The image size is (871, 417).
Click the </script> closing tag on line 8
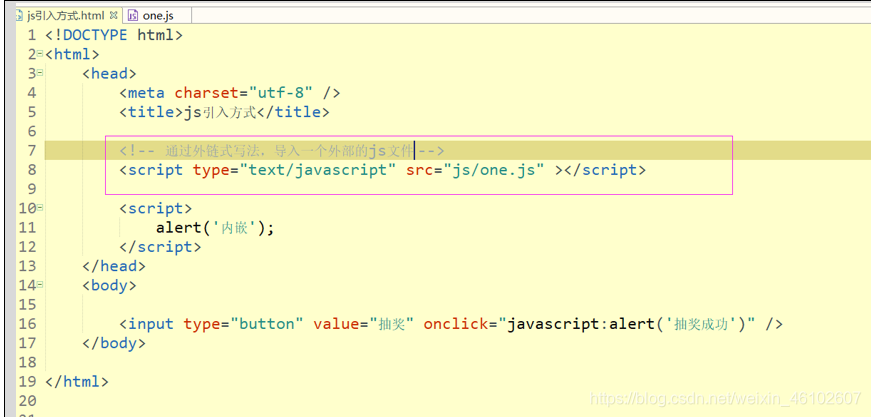(x=605, y=170)
